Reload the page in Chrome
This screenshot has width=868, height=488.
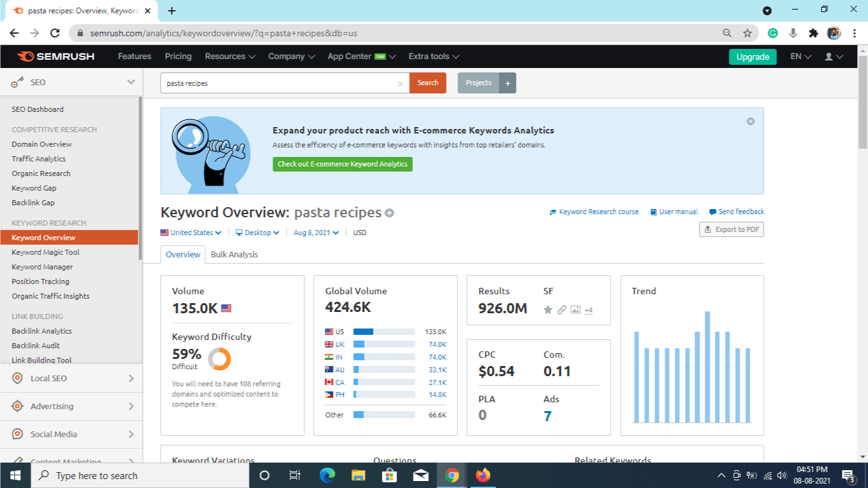[x=55, y=33]
